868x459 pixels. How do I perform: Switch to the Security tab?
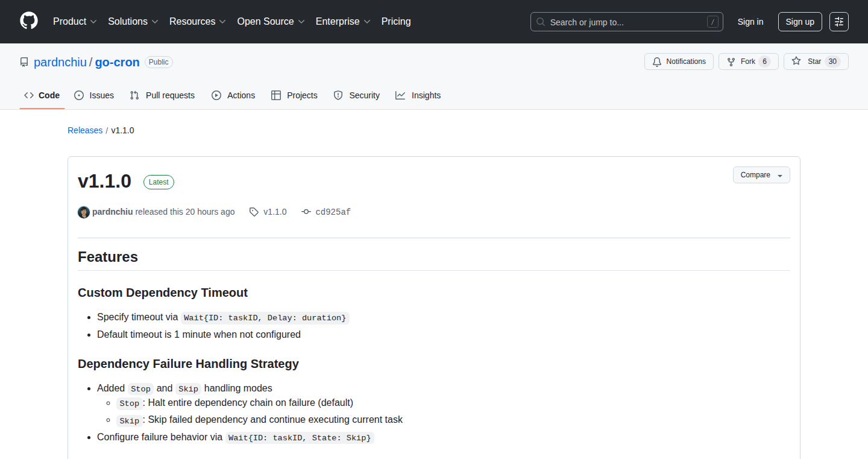click(x=356, y=95)
